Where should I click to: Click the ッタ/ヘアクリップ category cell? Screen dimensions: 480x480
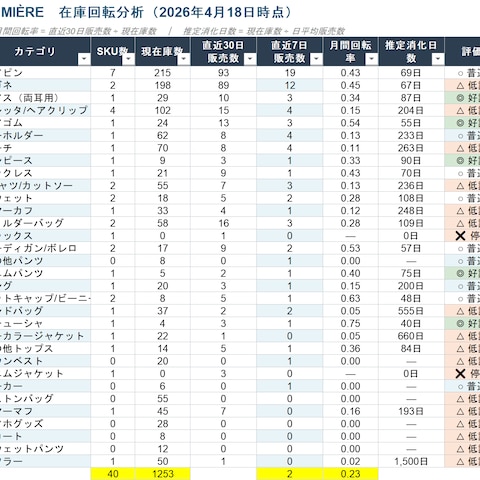[x=45, y=110]
